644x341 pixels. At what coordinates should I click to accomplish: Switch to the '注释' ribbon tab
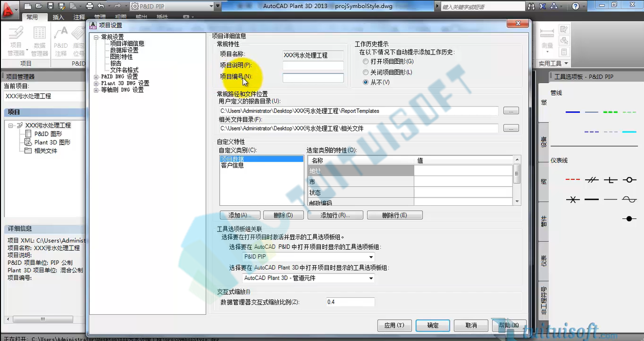click(x=79, y=17)
